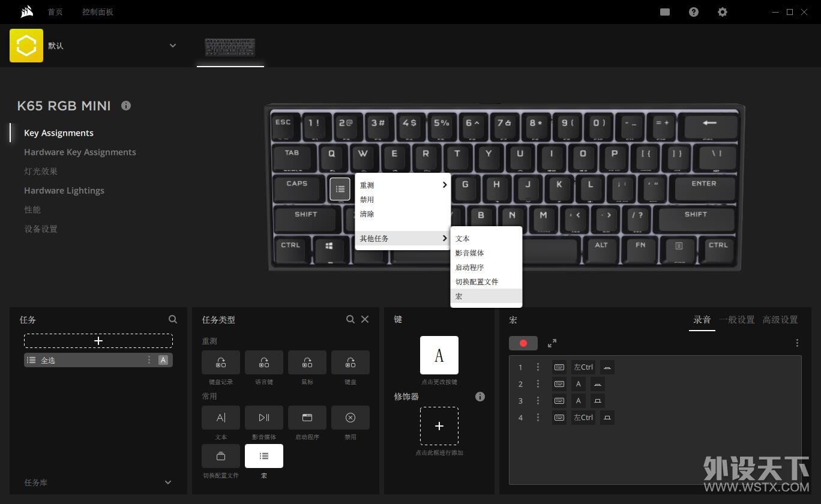Expand the 默认 profile dropdown arrow
Viewport: 821px width, 504px height.
click(173, 46)
